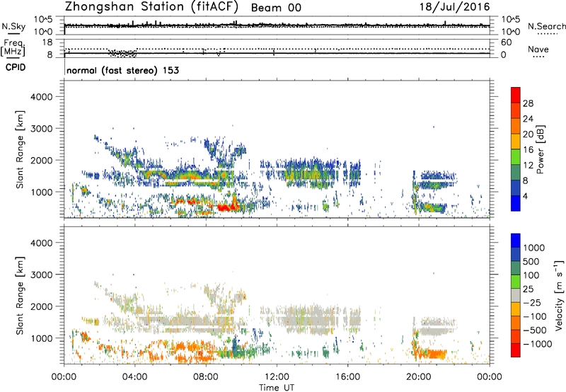Click the "Nave" legend label

(x=538, y=50)
